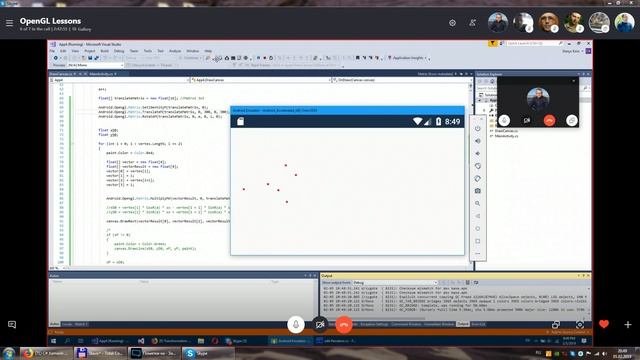
Task: Open the Show output from dropdown
Action: click(x=395, y=282)
